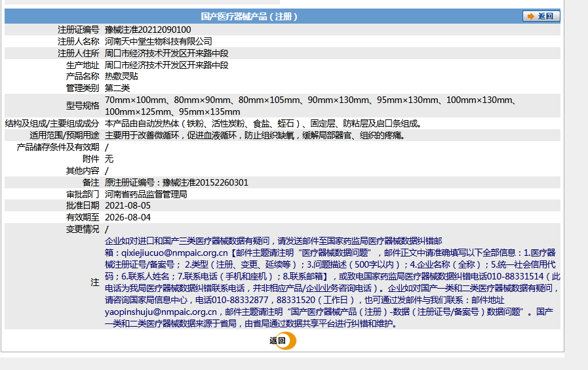Click approval department 河南省药品监督管理局
588x370 pixels.
(x=146, y=194)
